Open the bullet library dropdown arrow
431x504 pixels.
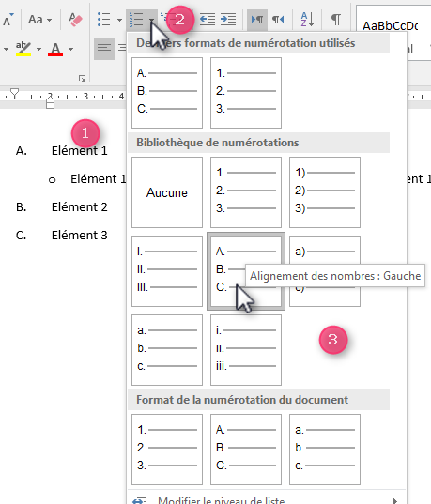click(119, 20)
